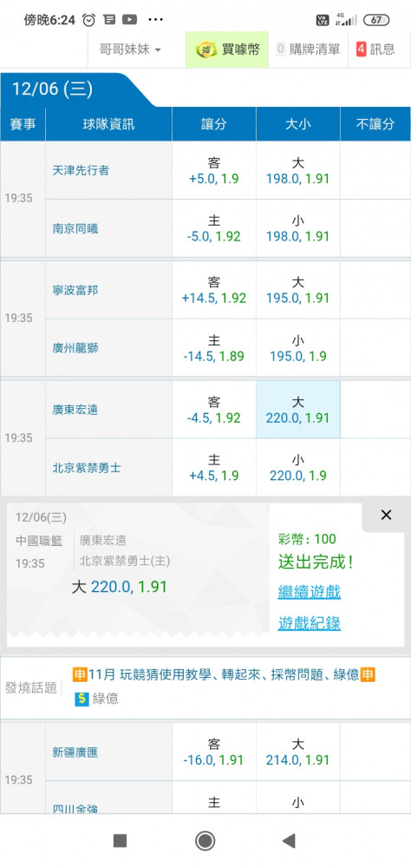Viewport: 411px width, 868px height.
Task: Tap the Android home circle button
Action: point(205,841)
